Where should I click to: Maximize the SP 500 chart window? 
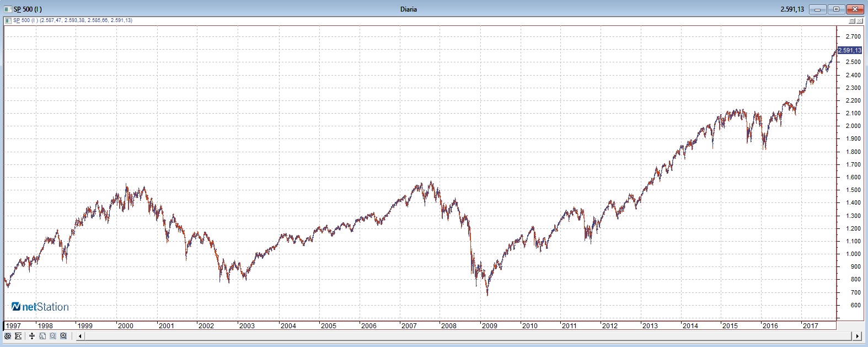coord(836,9)
